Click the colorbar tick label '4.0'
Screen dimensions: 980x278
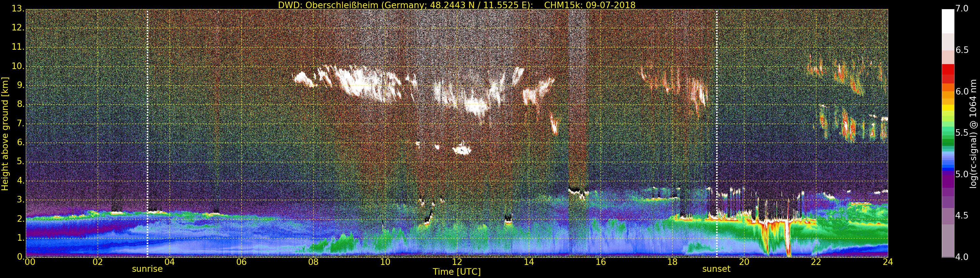point(962,257)
